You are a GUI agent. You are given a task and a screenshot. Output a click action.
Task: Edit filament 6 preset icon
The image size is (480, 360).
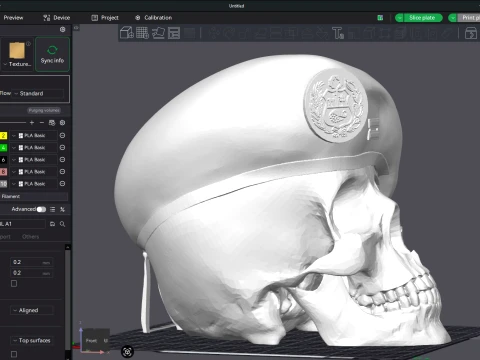click(62, 160)
